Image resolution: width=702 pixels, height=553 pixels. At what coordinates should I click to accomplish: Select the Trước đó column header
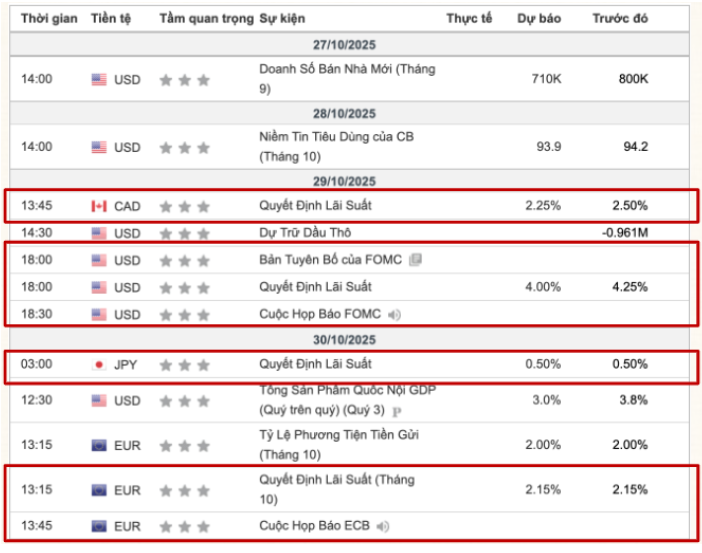620,18
